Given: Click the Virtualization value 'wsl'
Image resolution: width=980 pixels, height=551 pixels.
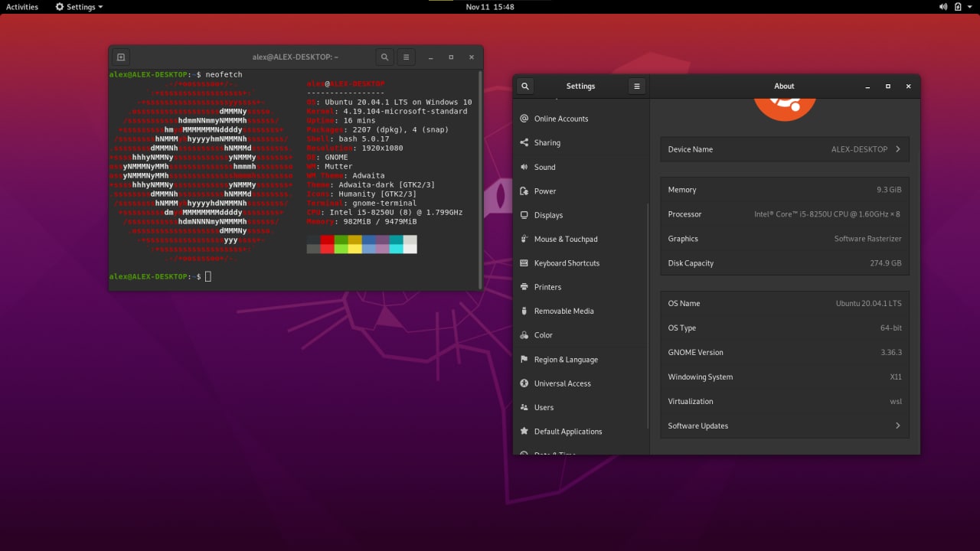Looking at the screenshot, I should [x=896, y=402].
